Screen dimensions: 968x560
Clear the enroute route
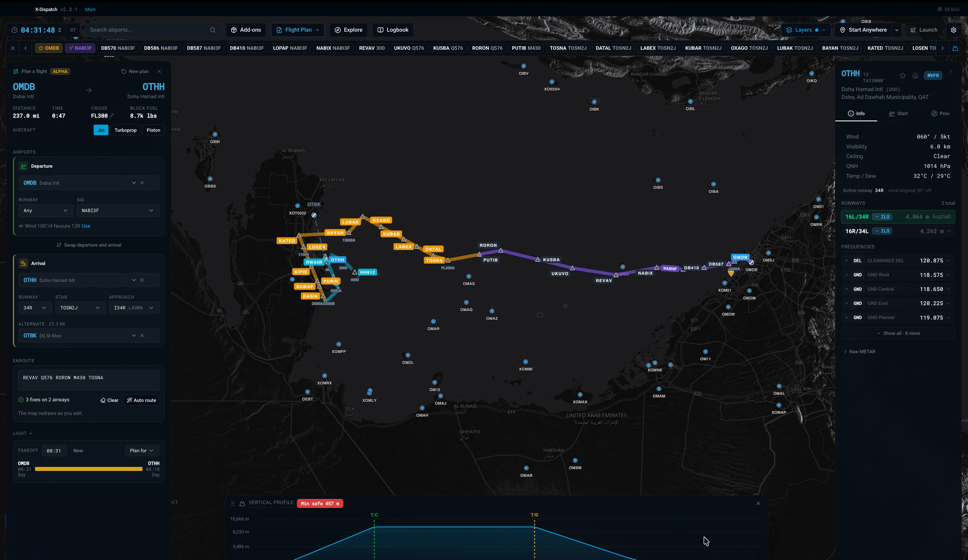click(110, 400)
